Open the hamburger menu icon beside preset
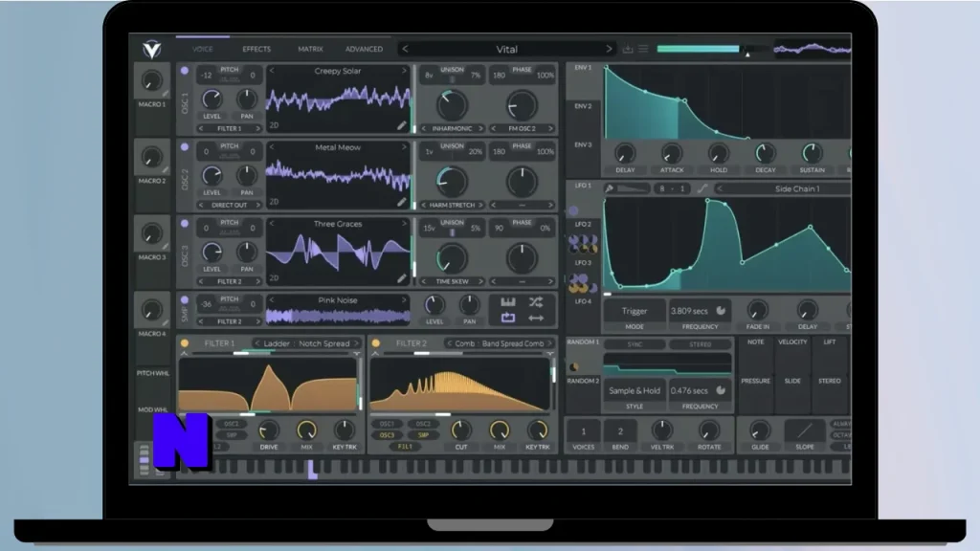The image size is (980, 551). pyautogui.click(x=643, y=49)
